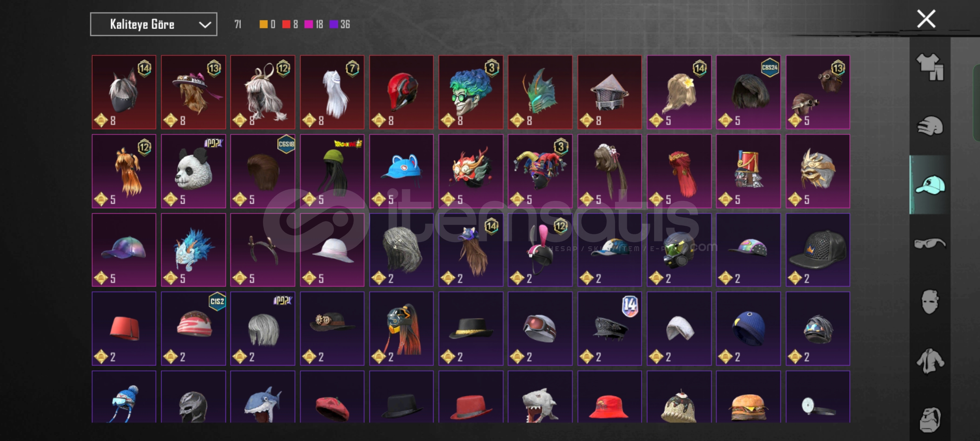Expand sorting options via chevron arrow

click(x=205, y=25)
